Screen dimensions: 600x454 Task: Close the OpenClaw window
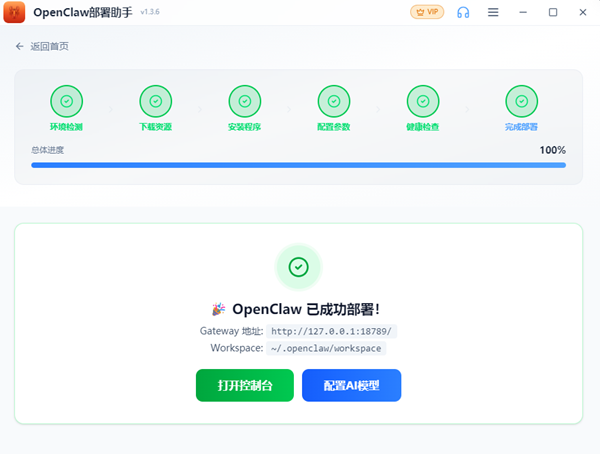pos(583,12)
